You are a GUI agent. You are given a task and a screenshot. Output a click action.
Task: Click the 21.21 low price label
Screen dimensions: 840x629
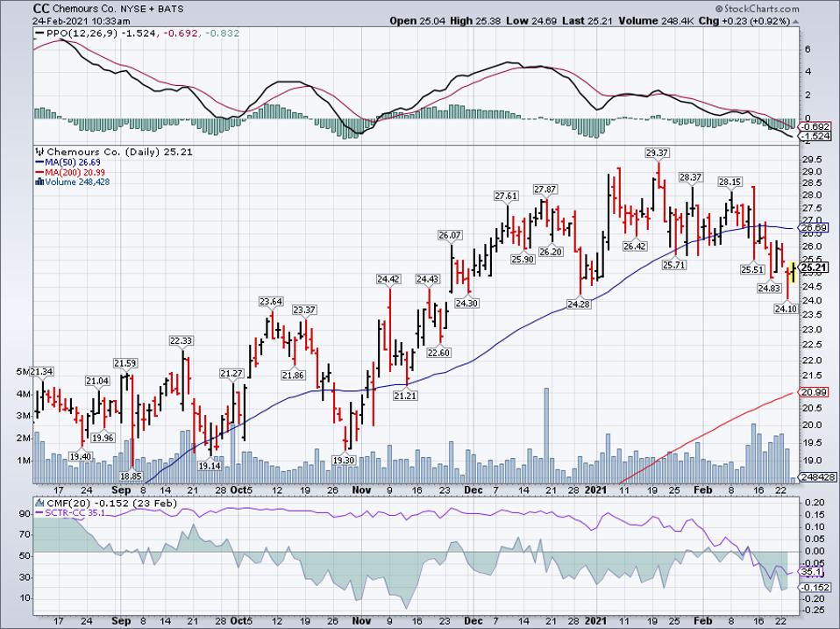[405, 396]
